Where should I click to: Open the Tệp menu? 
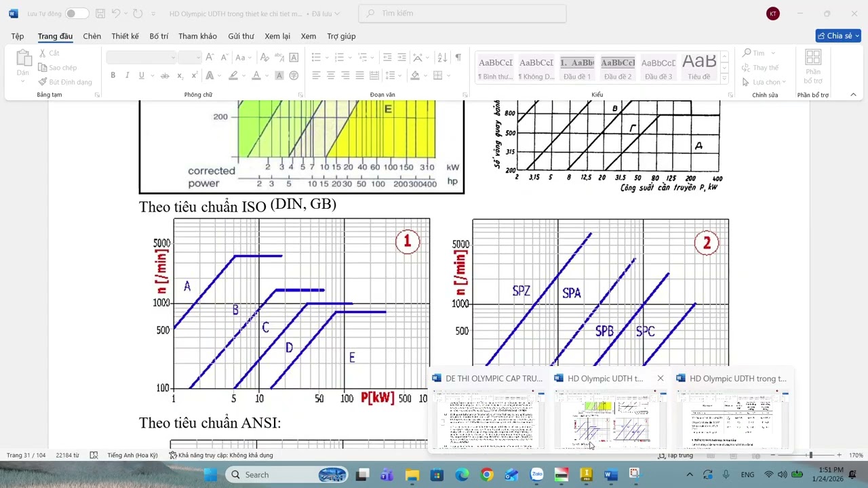click(x=17, y=36)
